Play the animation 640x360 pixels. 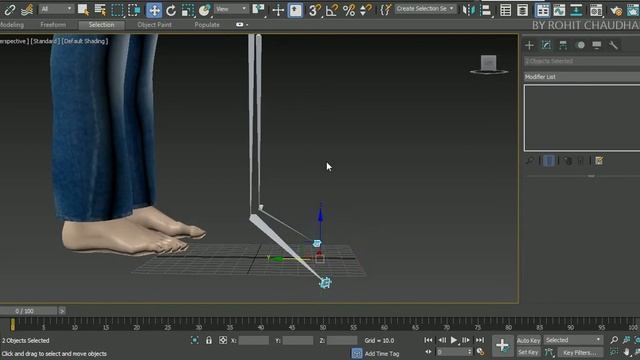point(453,340)
